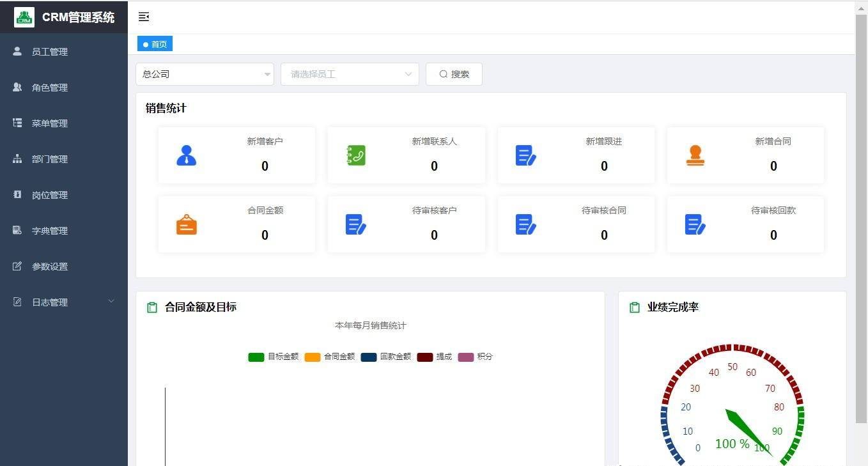The width and height of the screenshot is (868, 466).
Task: Click the 新增客户 blue person icon
Action: [186, 155]
